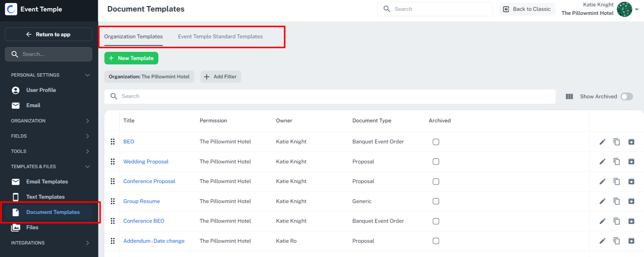The image size is (644, 257).
Task: Toggle the Show Archived switch
Action: [x=626, y=97]
